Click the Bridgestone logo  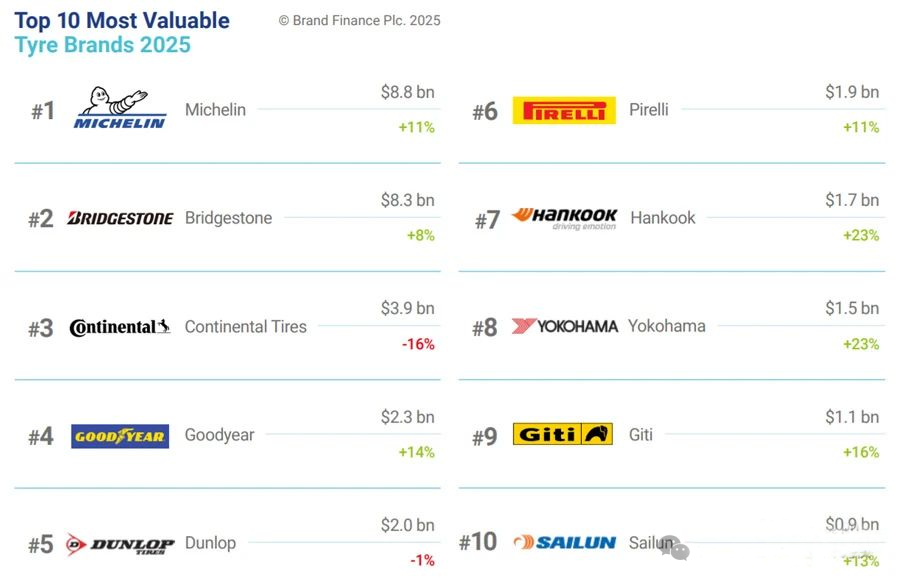120,218
